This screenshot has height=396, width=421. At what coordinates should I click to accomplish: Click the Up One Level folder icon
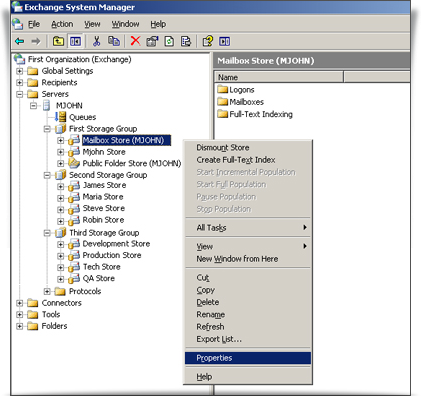click(59, 41)
